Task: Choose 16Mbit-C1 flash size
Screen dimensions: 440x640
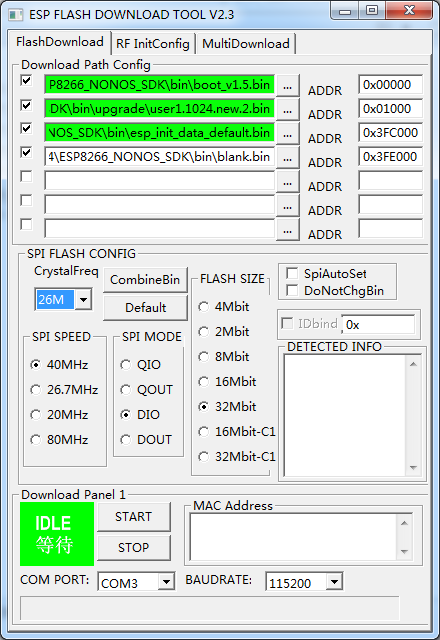Action: [x=204, y=431]
